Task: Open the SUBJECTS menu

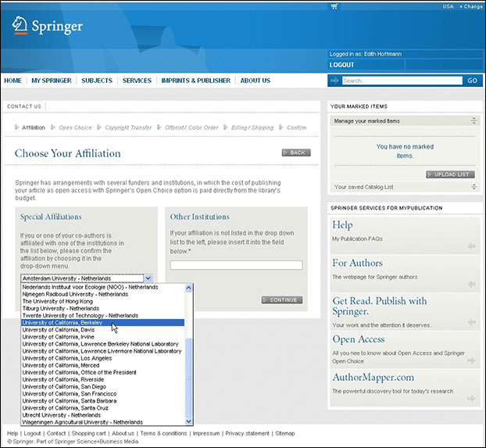Action: click(97, 81)
